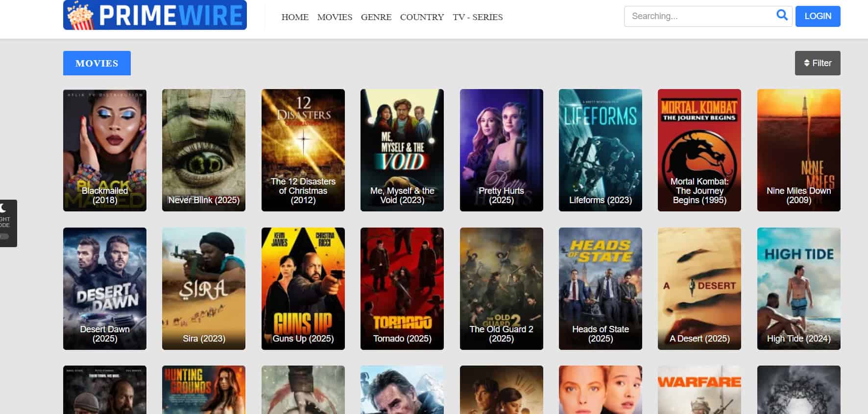This screenshot has height=414, width=868.
Task: Open the Warfare movie poster
Action: pos(699,390)
